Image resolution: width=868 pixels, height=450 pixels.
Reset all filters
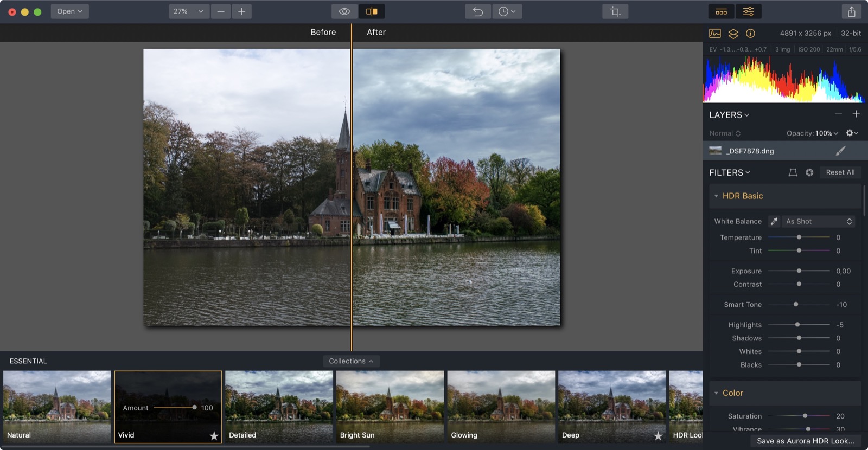(840, 172)
